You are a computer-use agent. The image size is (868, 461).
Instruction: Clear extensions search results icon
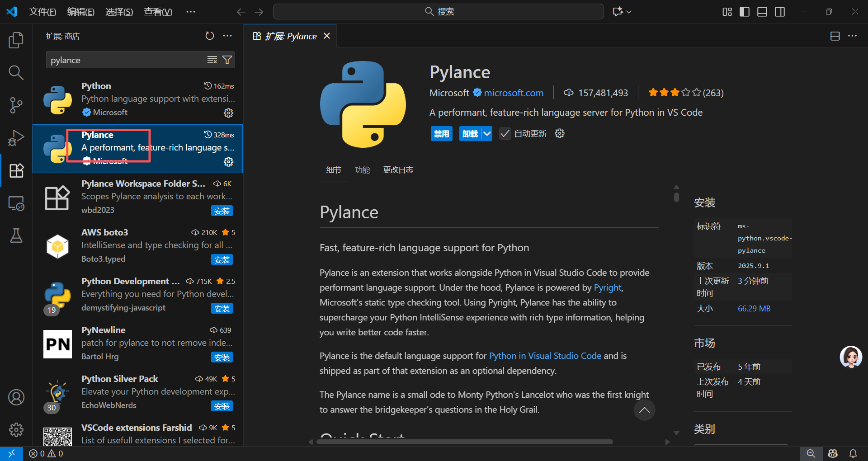[x=212, y=60]
